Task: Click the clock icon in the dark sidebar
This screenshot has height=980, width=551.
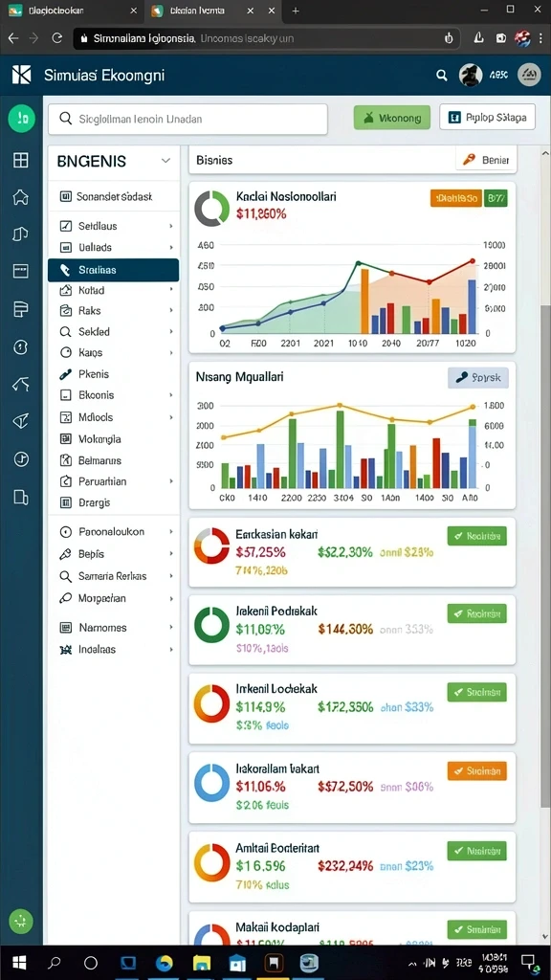Action: (x=21, y=346)
